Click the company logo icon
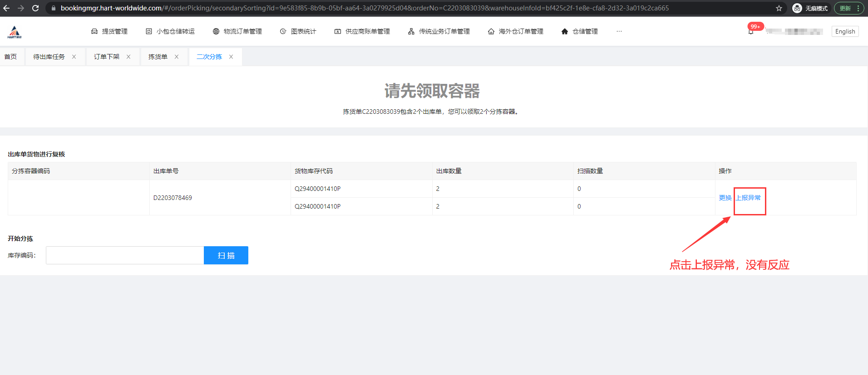Viewport: 868px width, 375px height. point(15,32)
